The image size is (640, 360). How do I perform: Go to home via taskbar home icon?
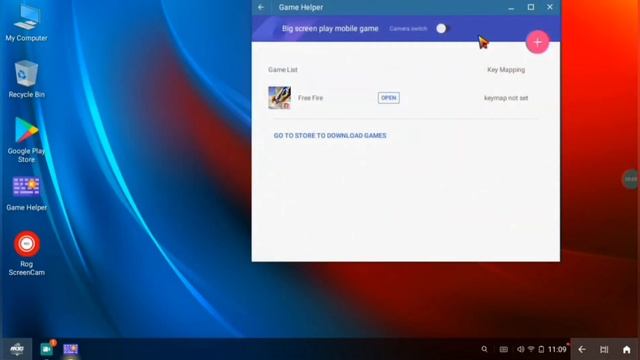click(627, 349)
